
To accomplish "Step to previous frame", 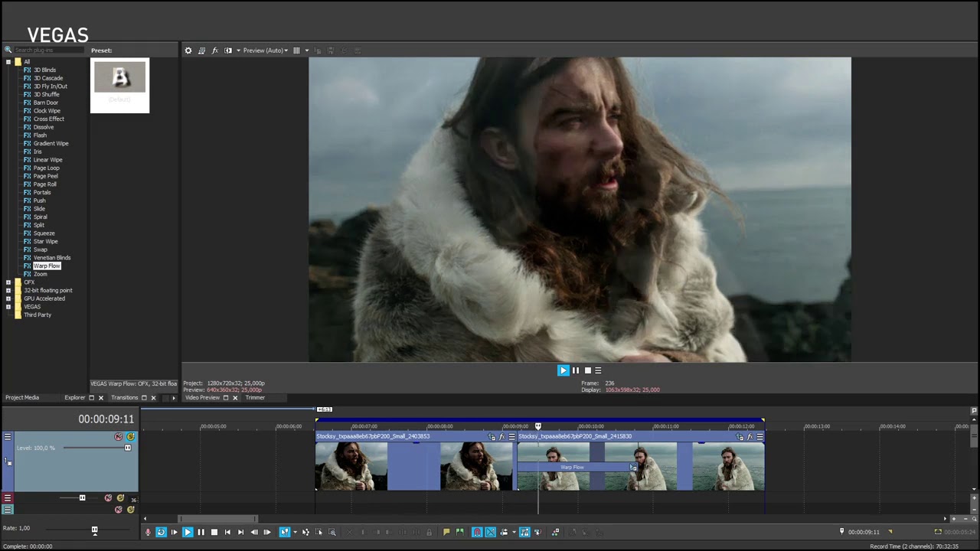I will pos(254,532).
